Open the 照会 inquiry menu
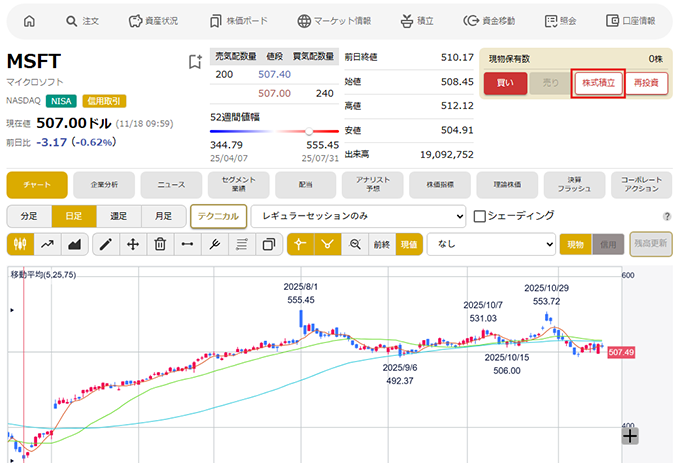The image size is (680, 463). pyautogui.click(x=560, y=21)
